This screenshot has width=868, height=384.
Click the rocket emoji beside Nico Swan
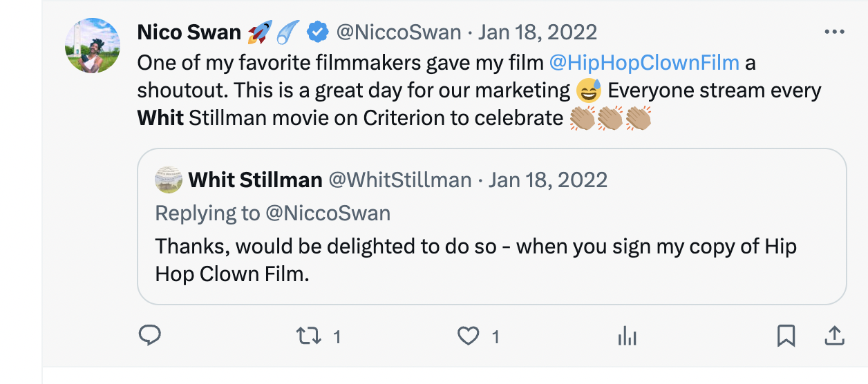pos(260,32)
